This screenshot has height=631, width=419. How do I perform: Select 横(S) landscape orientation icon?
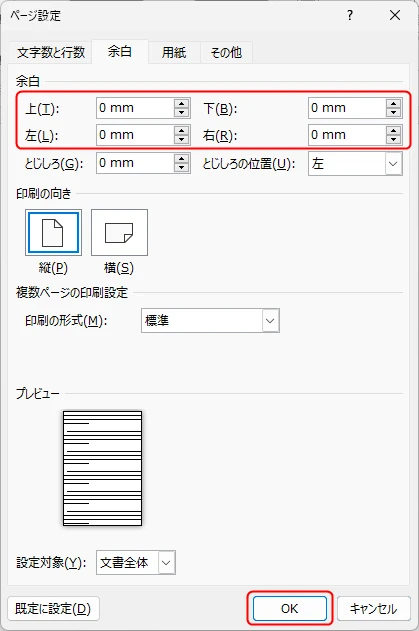pos(119,233)
